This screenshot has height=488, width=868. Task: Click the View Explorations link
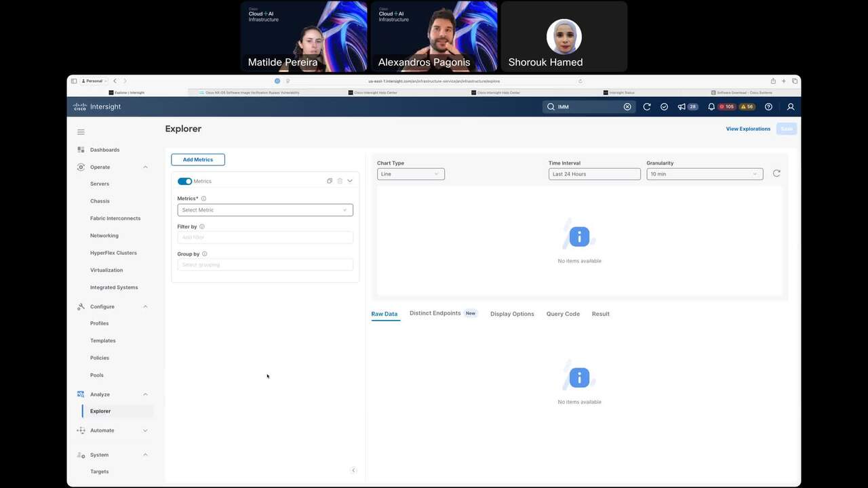748,129
